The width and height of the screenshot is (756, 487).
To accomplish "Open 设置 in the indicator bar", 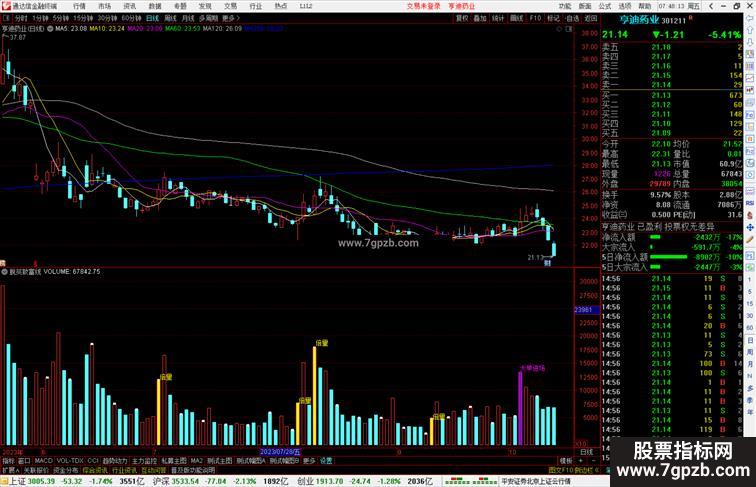I will pos(326,461).
